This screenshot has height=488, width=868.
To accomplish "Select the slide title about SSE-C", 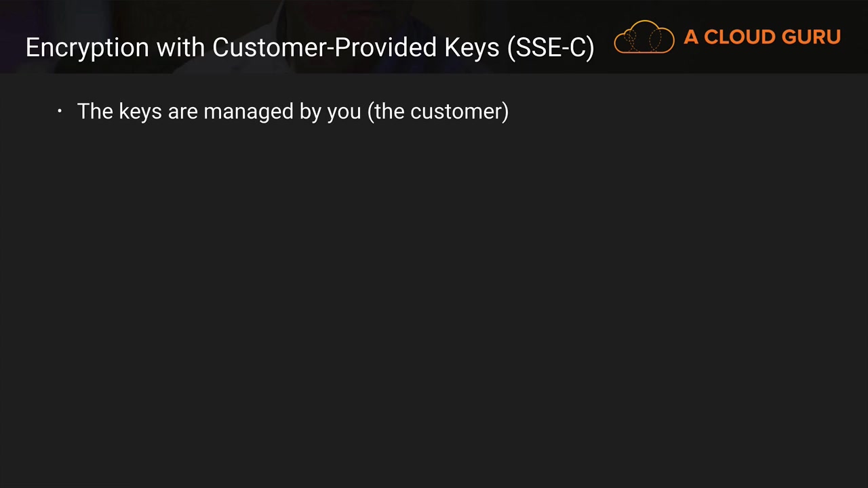I will (309, 47).
